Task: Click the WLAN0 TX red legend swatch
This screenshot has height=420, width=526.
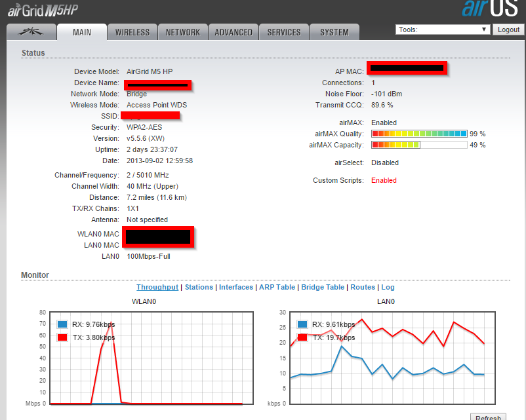Action: point(62,337)
